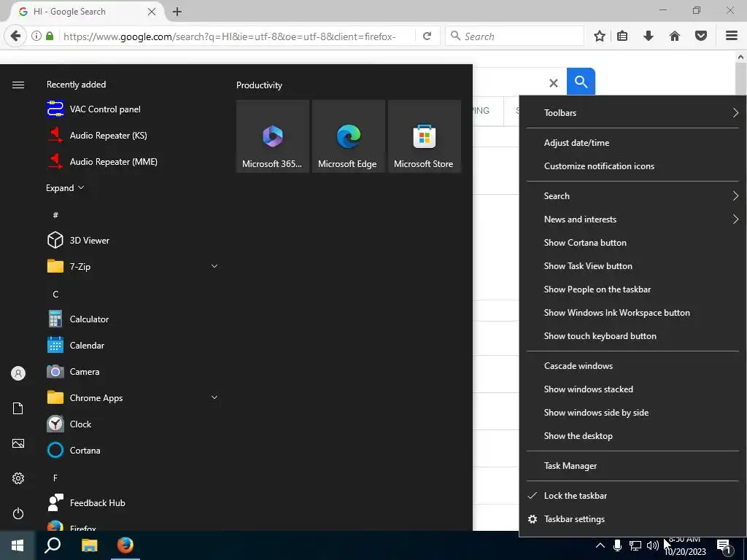The height and width of the screenshot is (560, 747).
Task: Select Cascade windows
Action: pos(632,366)
